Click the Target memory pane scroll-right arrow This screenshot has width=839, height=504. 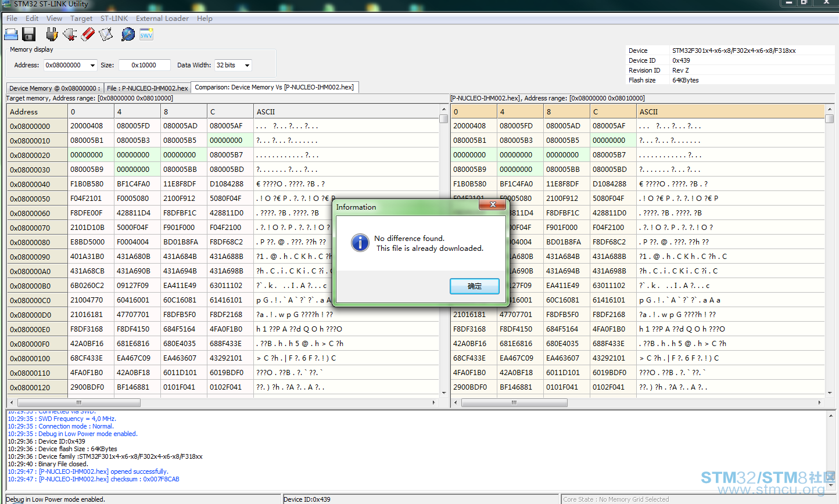[434, 402]
